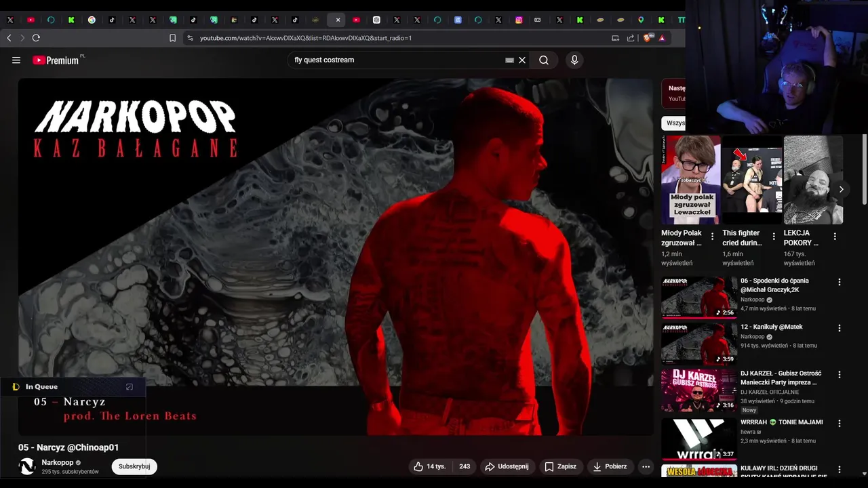
Task: Share video with Udostępnij button
Action: 507,466
